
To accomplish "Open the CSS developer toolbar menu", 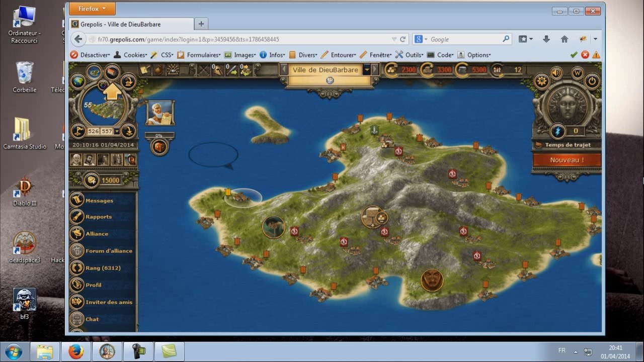I will coord(162,55).
